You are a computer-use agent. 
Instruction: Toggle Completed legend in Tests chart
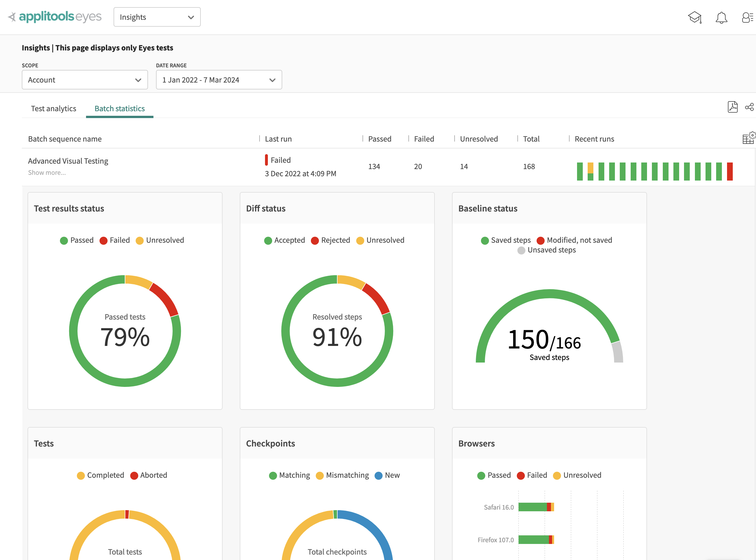click(x=100, y=475)
